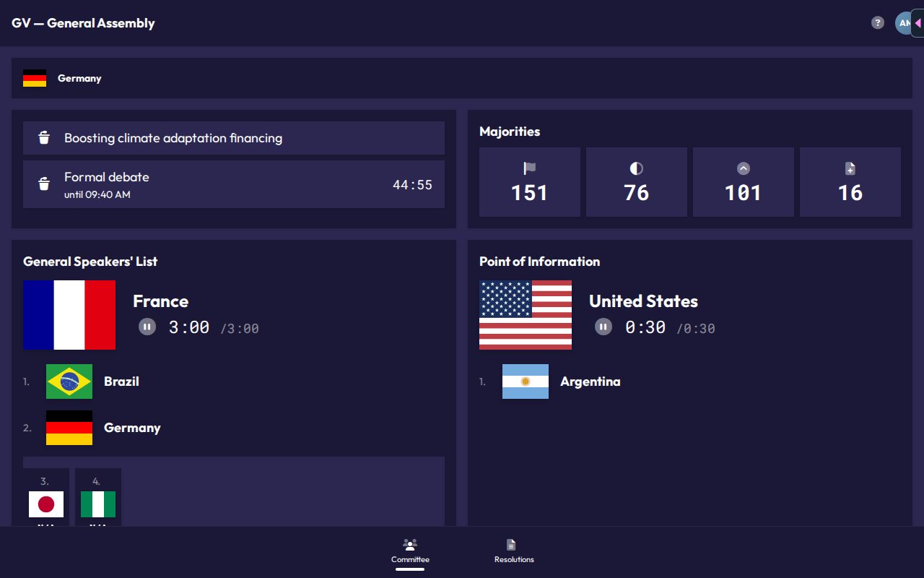Click the France flag in speakers' list

69,315
